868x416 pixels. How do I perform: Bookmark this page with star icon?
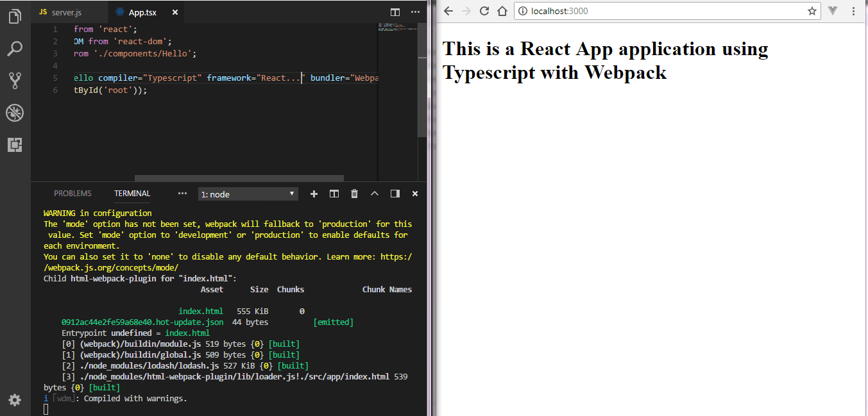click(x=812, y=11)
